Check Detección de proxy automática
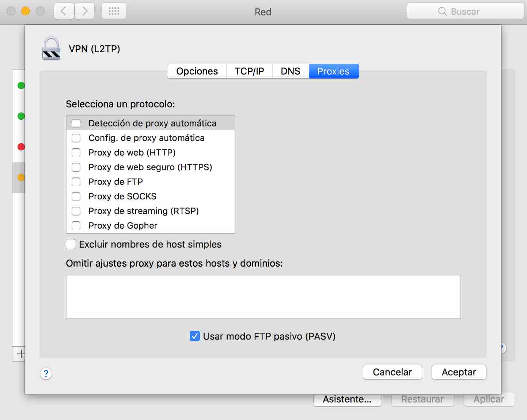527x420 pixels. click(76, 123)
